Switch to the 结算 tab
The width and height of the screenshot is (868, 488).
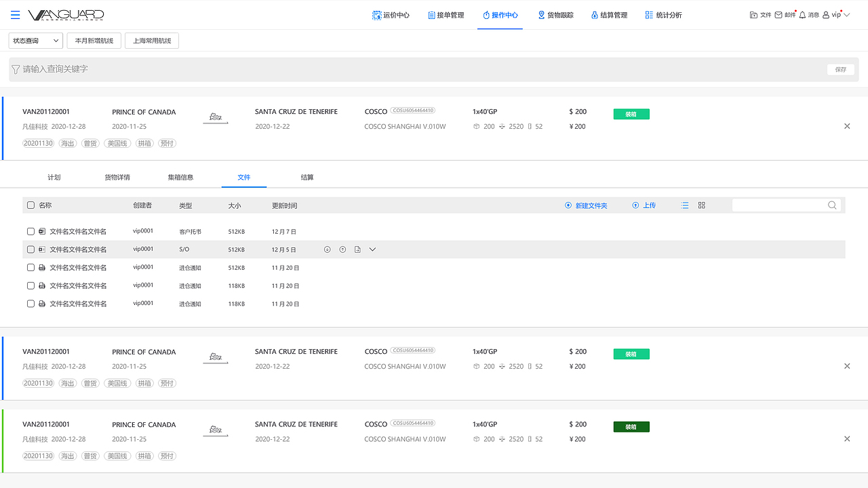pos(307,178)
